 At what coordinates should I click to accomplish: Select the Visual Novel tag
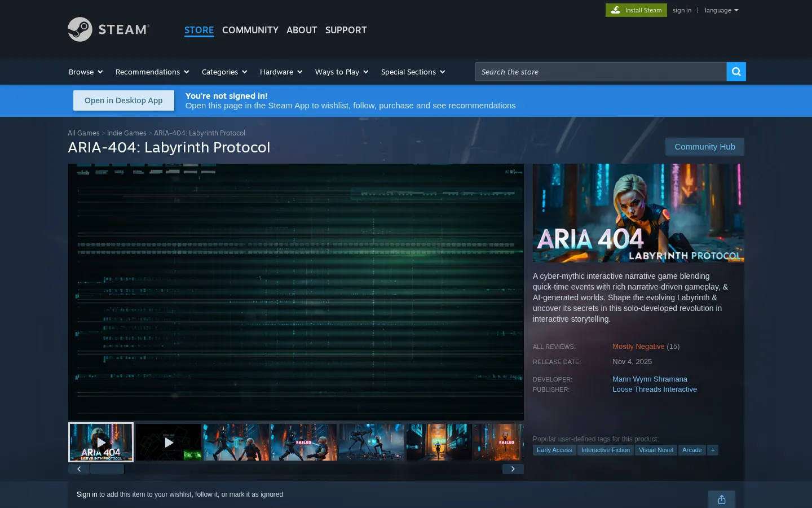[656, 450]
